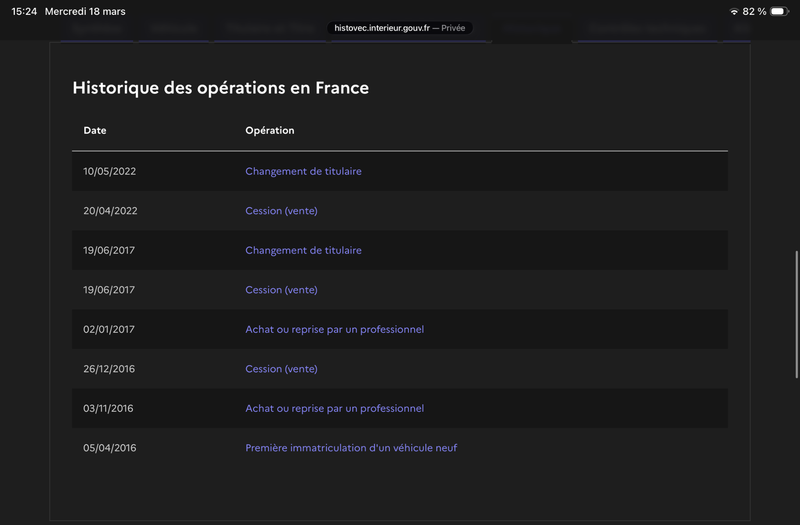Tap the Privée label in address bar

point(453,28)
